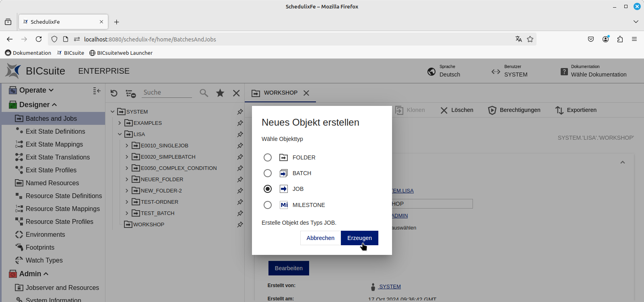Open Exit State Definitions menu item
Image resolution: width=644 pixels, height=302 pixels.
tap(55, 131)
